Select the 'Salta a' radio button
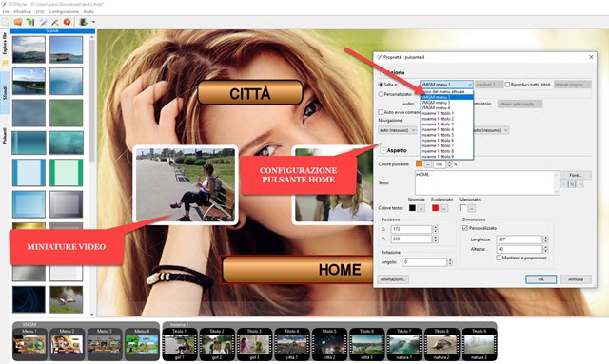The image size is (609, 364). point(381,85)
